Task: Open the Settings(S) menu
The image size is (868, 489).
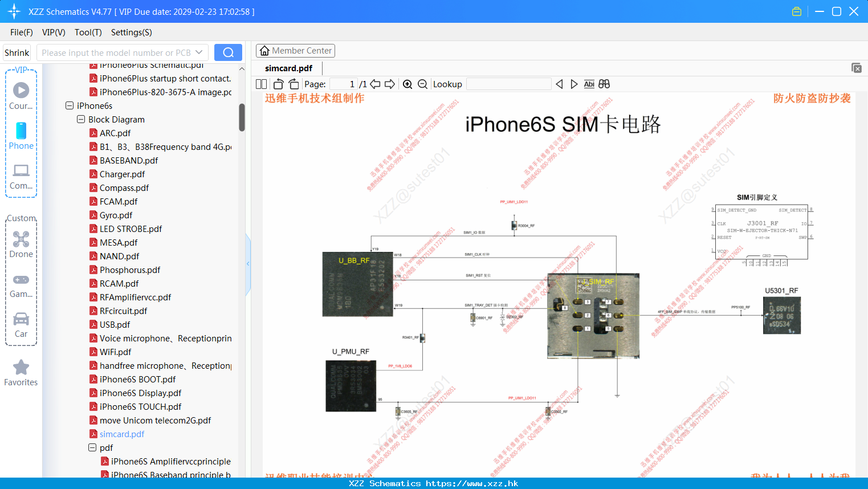Action: tap(132, 32)
